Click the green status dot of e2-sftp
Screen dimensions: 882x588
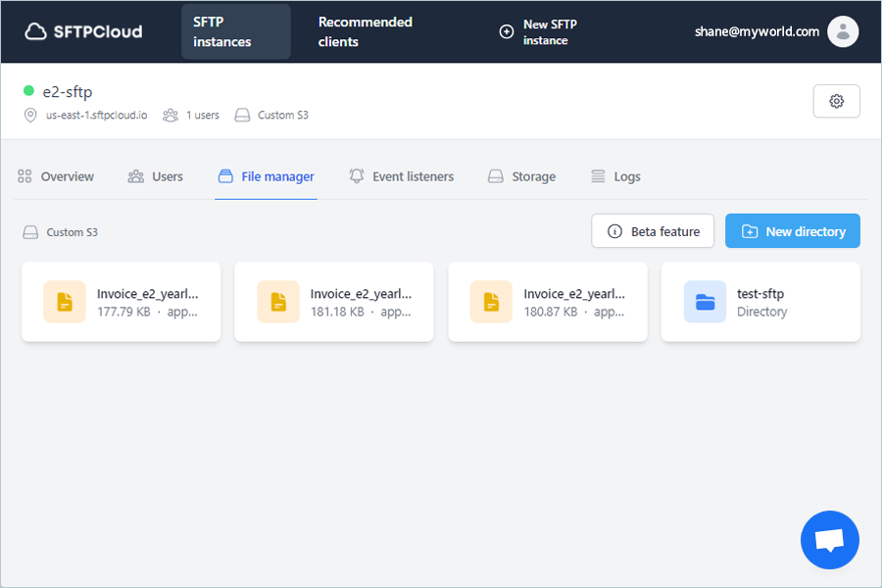click(x=28, y=90)
